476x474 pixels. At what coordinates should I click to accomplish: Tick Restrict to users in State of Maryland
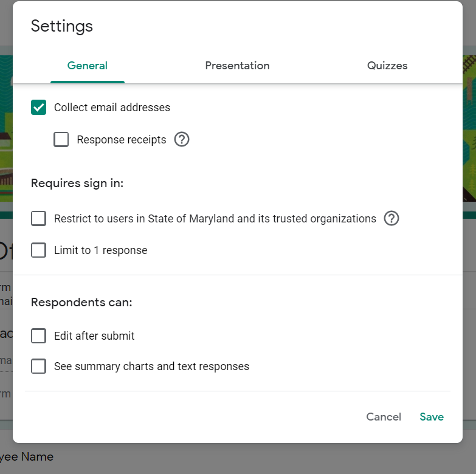[x=38, y=219]
